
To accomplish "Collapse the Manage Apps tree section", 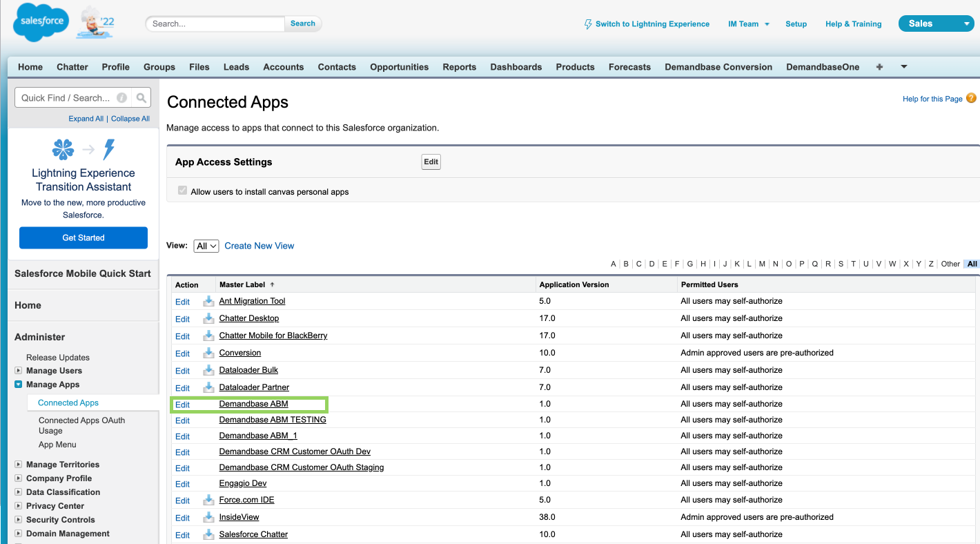I will click(x=19, y=385).
